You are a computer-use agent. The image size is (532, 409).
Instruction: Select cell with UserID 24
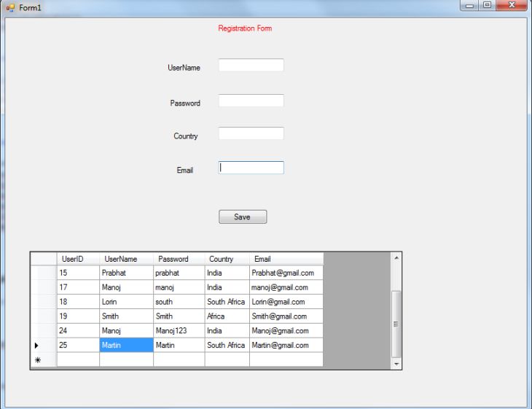tap(78, 330)
